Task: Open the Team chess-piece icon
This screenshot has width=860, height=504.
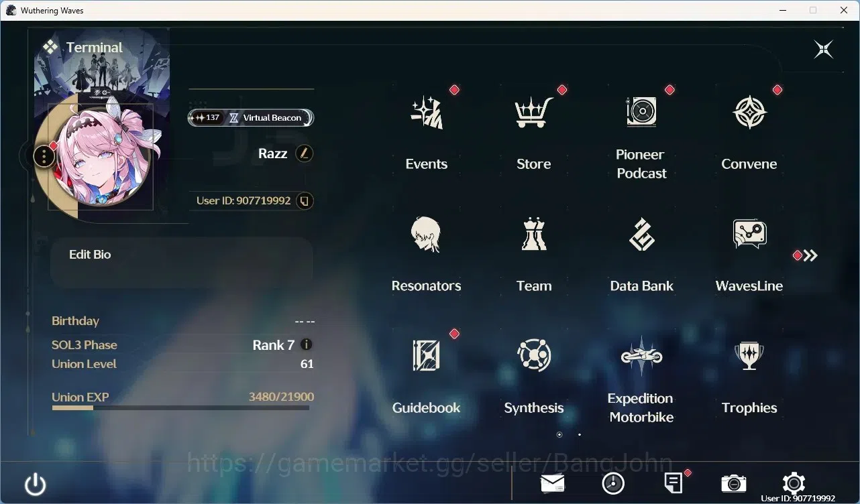Action: (534, 234)
